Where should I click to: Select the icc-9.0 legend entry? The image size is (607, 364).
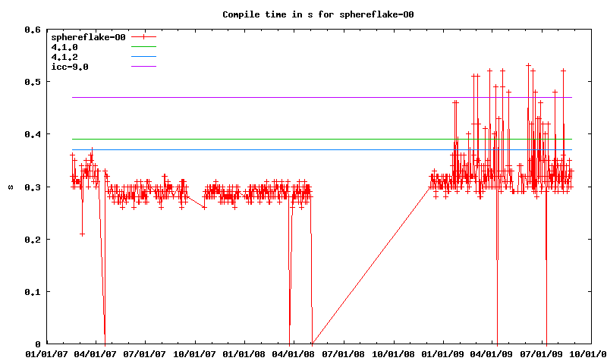coord(70,67)
